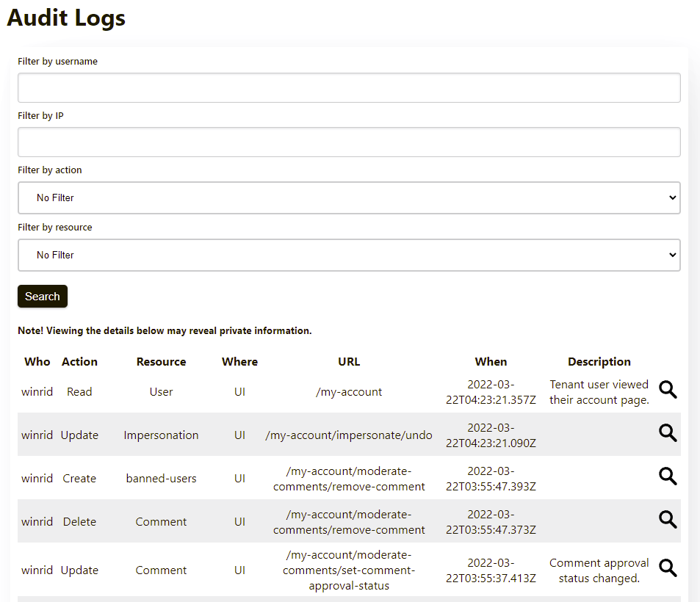700x602 pixels.
Task: Click the 'Tenant user viewed their account page' description
Action: tap(599, 392)
